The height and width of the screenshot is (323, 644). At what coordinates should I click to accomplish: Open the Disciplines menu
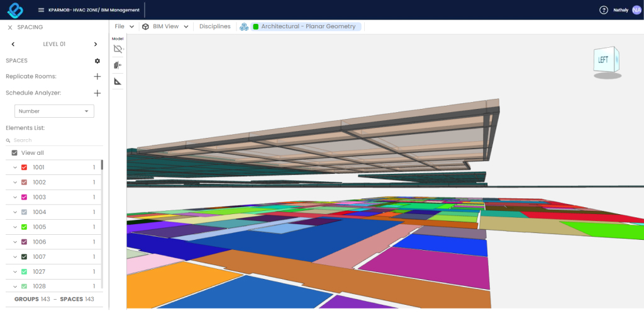click(x=214, y=26)
